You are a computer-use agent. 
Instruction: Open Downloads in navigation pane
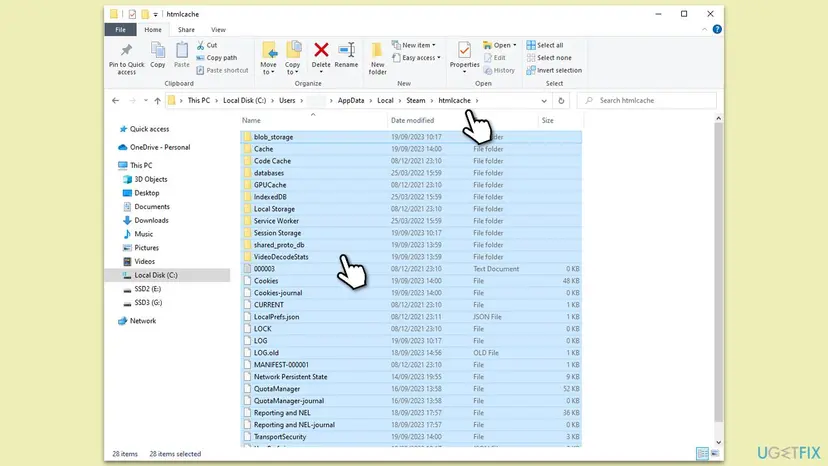pyautogui.click(x=151, y=220)
